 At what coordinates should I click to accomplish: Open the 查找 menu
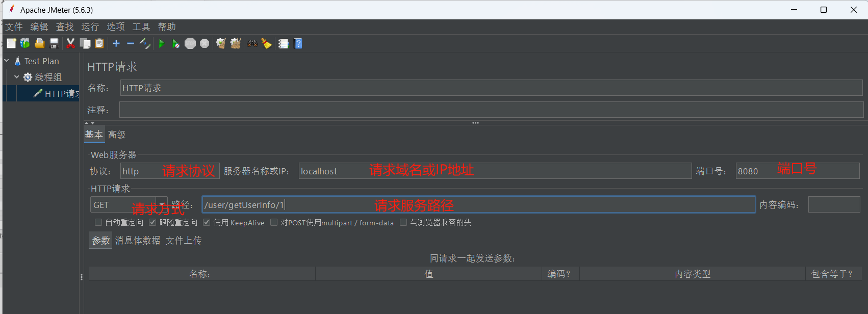click(65, 27)
